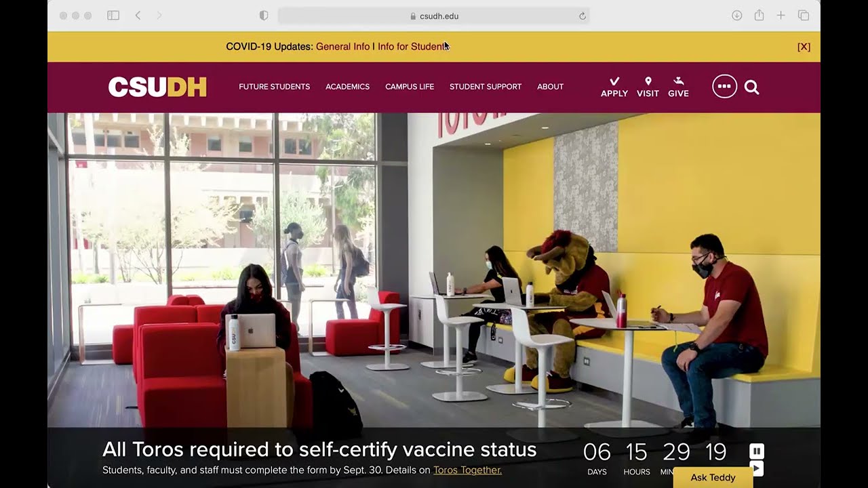This screenshot has height=488, width=868.
Task: Follow the Toros Together link
Action: [x=467, y=470]
